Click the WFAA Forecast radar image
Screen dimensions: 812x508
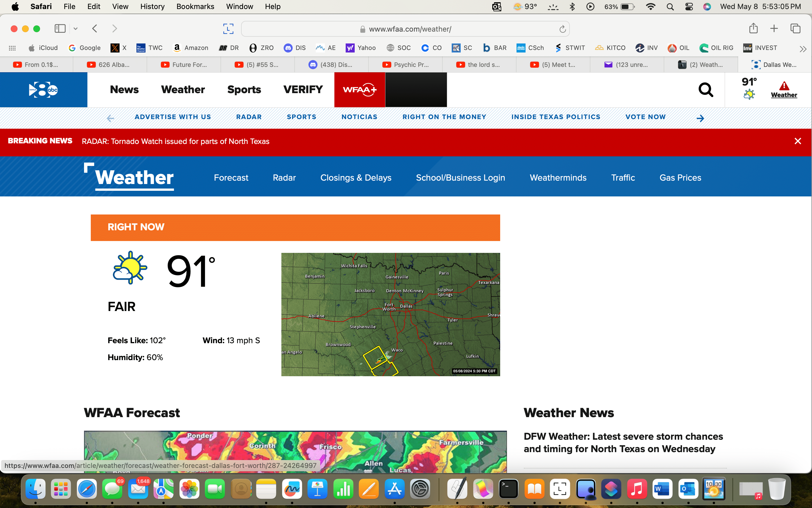point(295,452)
